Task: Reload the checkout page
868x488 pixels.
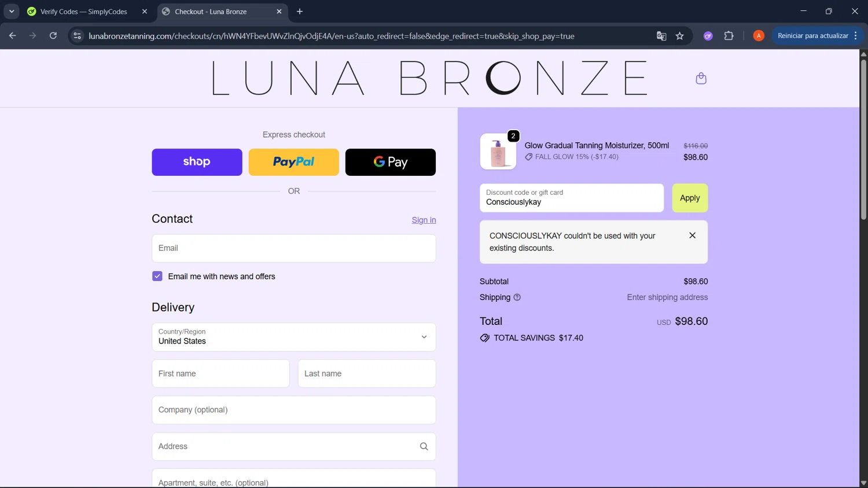Action: [x=53, y=36]
